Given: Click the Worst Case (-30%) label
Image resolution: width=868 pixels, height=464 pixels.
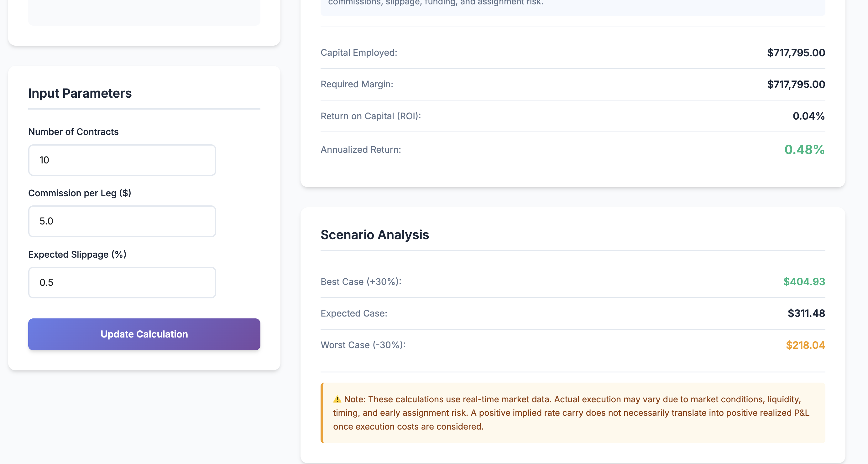Looking at the screenshot, I should [x=363, y=345].
